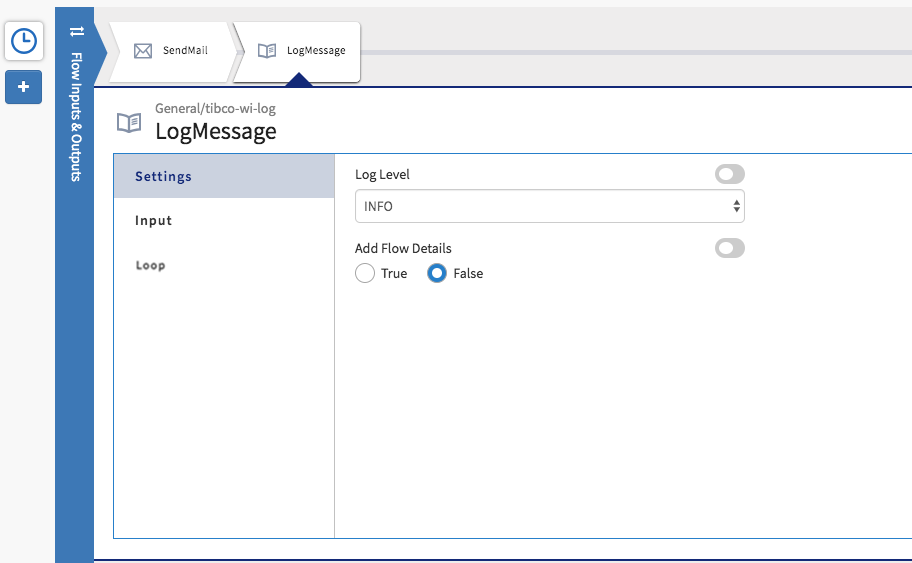This screenshot has width=912, height=563.
Task: Open the SendMail activity tile
Action: pos(172,51)
